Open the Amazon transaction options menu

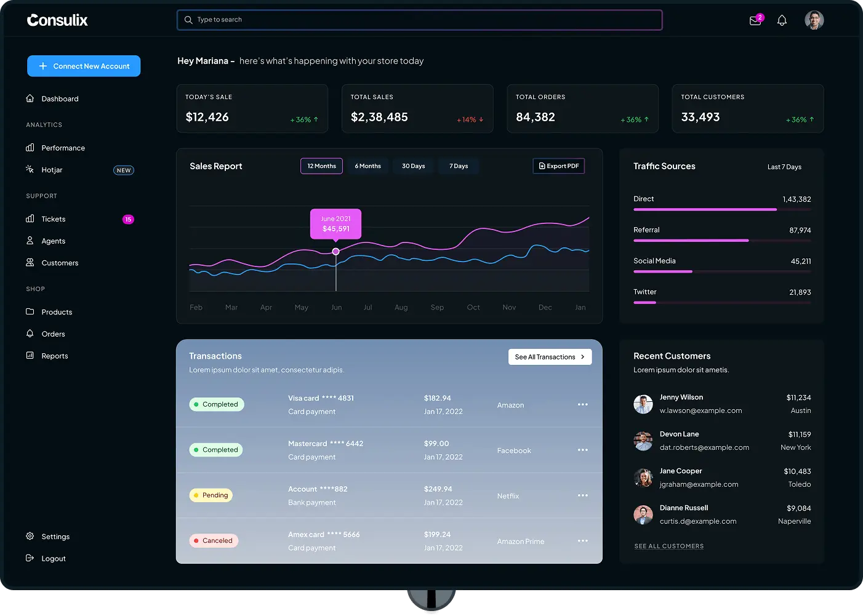tap(583, 404)
